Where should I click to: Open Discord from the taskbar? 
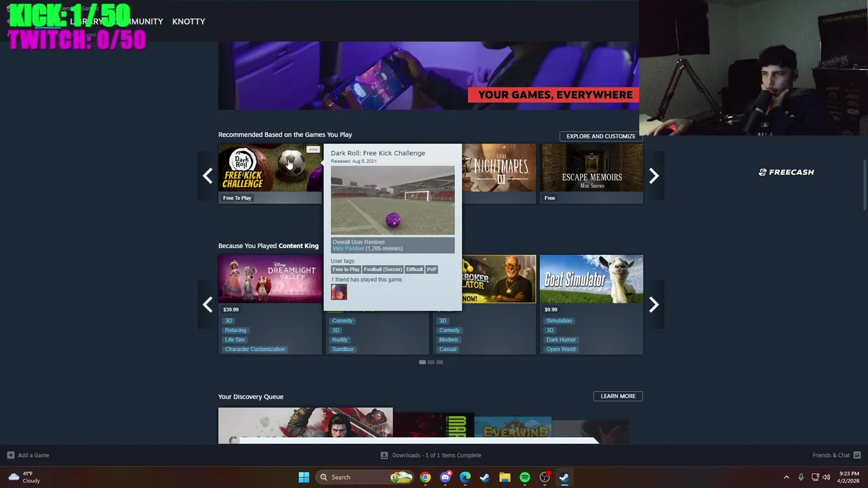[445, 477]
